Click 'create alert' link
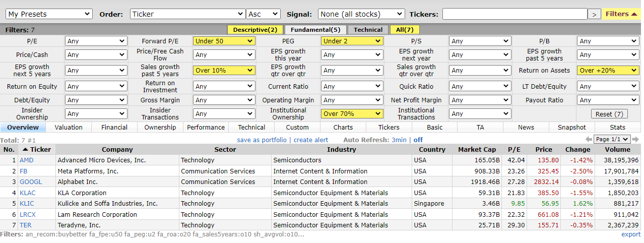The image size is (644, 243). [311, 140]
